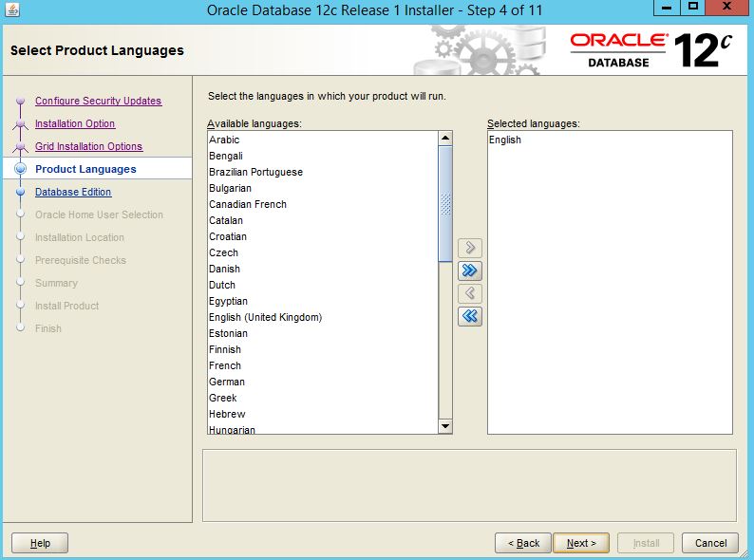This screenshot has height=560, width=754.
Task: Select German language
Action: tap(323, 383)
